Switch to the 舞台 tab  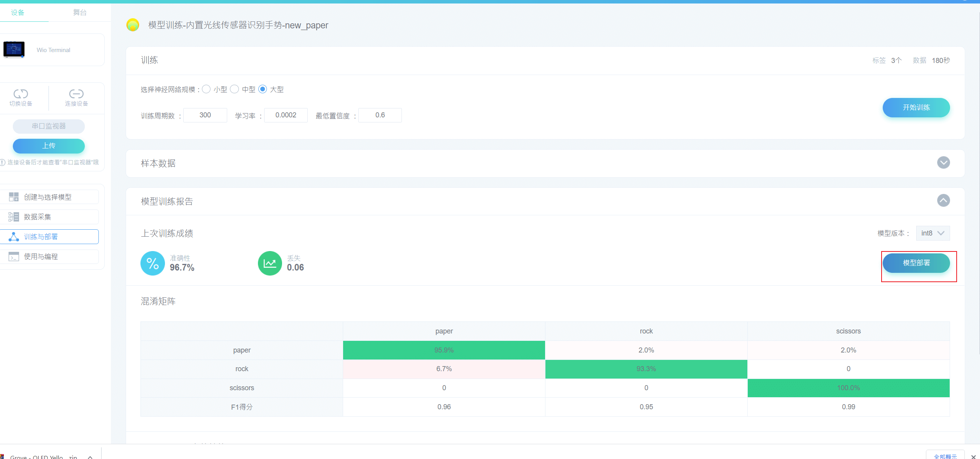coord(80,12)
